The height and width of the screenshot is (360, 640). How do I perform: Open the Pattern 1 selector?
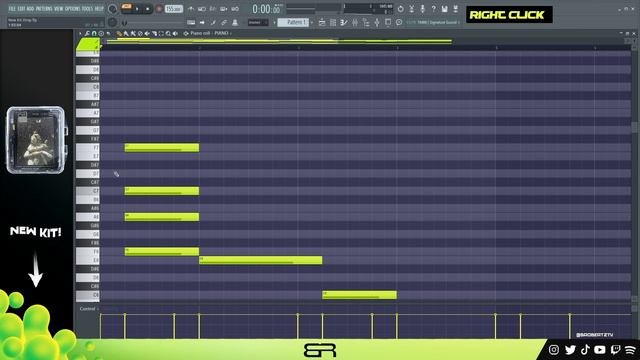[x=293, y=22]
